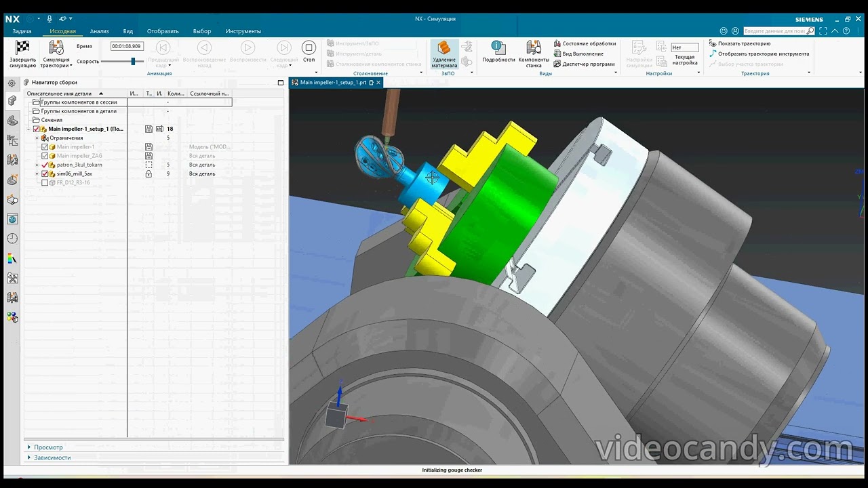Toggle checkbox for Main impeller-1_setup_1
Screen dimensions: 868x488
click(x=37, y=129)
